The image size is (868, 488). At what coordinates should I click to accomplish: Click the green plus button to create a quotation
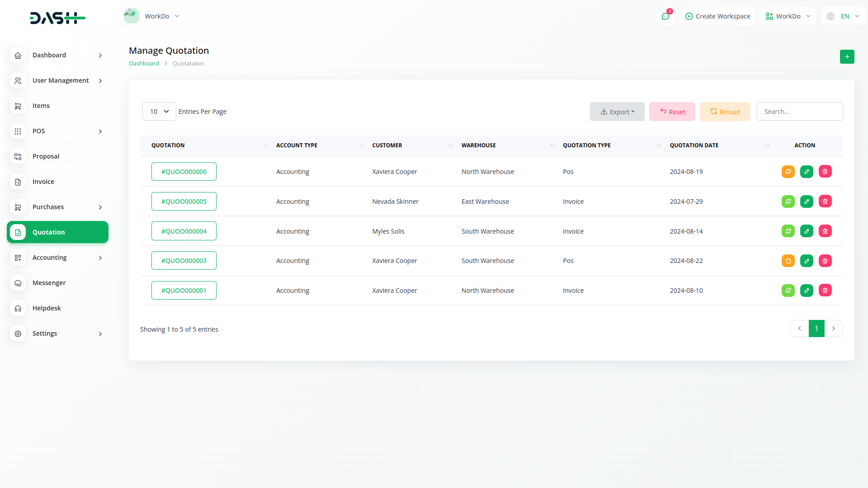point(847,56)
